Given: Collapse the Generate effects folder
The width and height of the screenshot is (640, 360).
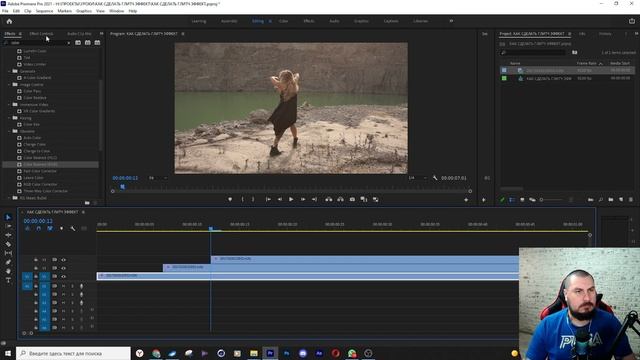Looking at the screenshot, I should click(x=9, y=71).
